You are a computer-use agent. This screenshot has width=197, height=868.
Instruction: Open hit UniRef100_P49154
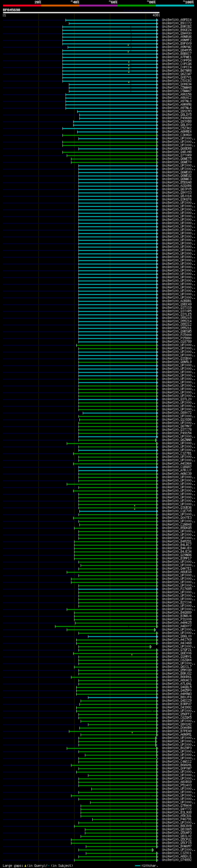point(176,433)
